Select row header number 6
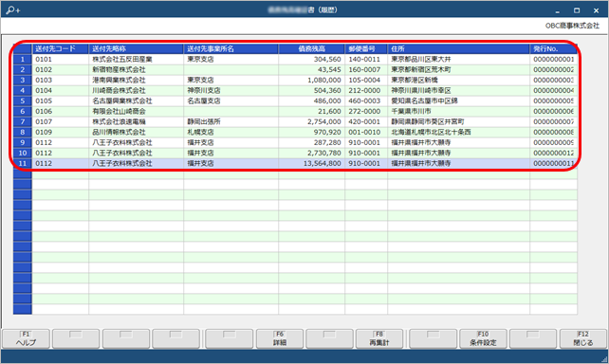The width and height of the screenshot is (609, 364). (x=23, y=111)
